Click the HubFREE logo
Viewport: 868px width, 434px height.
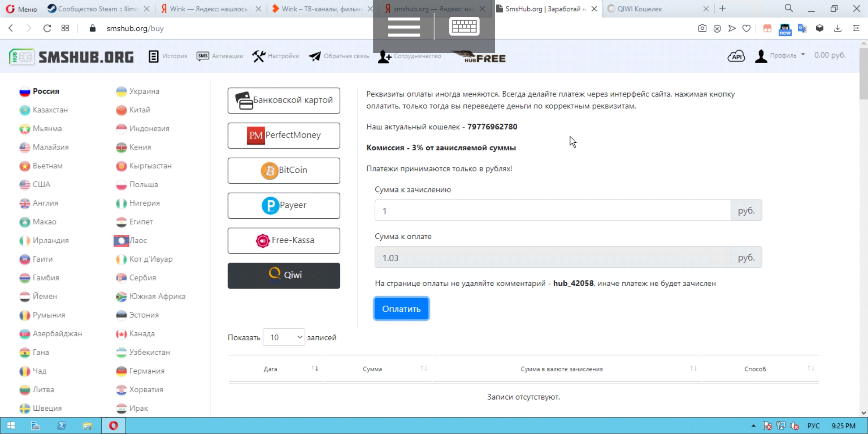479,57
